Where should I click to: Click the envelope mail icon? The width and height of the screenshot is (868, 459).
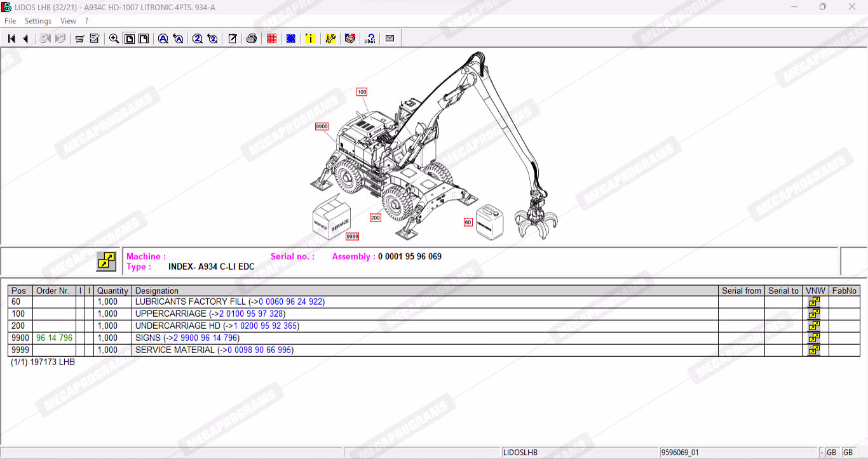click(x=390, y=39)
